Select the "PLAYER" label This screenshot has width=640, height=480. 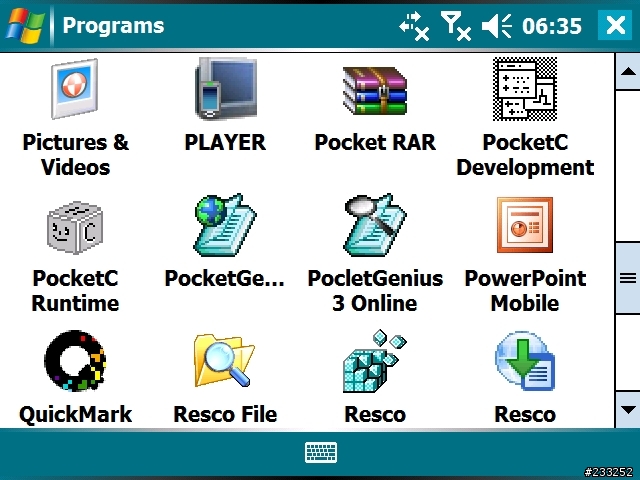pyautogui.click(x=225, y=142)
